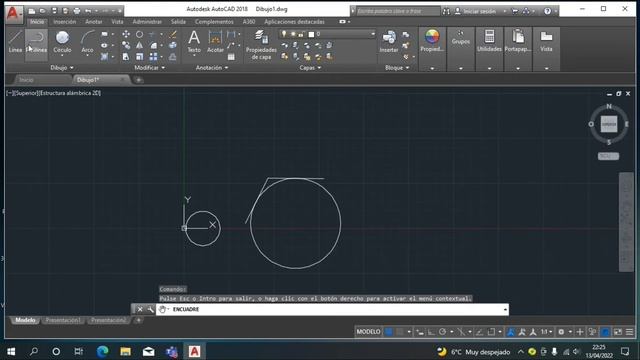This screenshot has height=360, width=640.
Task: Switch to the Anotar ribbon tab
Action: pos(93,22)
